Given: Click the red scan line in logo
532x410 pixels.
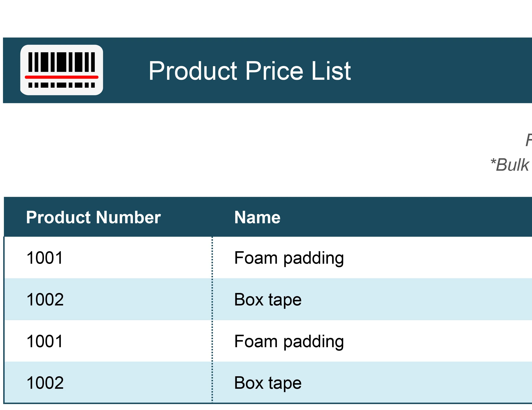Looking at the screenshot, I should 62,77.
